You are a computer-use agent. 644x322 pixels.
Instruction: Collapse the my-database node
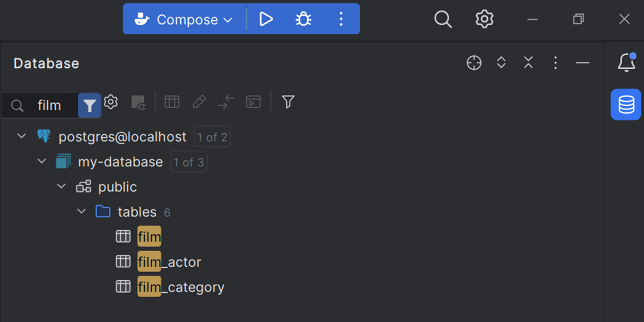pyautogui.click(x=42, y=162)
